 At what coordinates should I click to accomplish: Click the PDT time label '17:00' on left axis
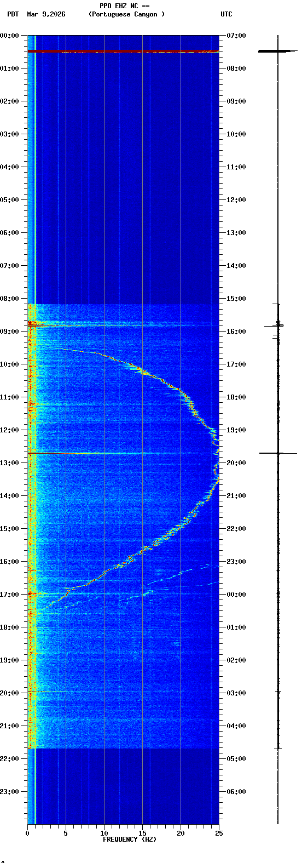tap(9, 595)
